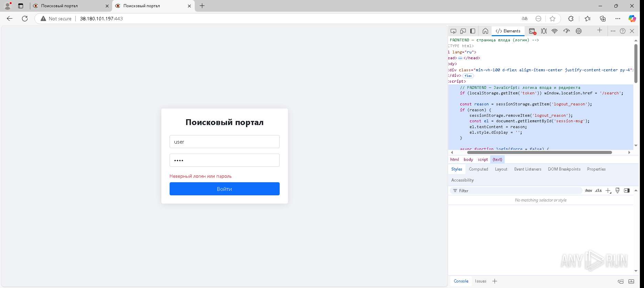
Task: Toggle the computed styles sidebar pane
Action: tap(626, 191)
